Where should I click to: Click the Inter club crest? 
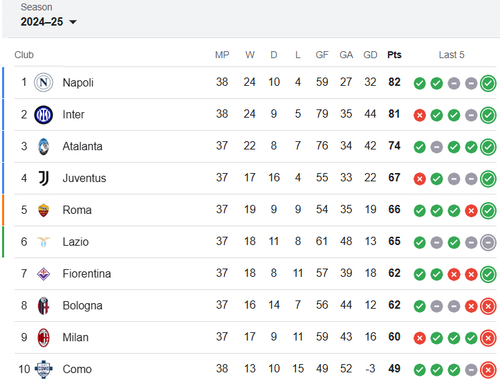tap(43, 114)
